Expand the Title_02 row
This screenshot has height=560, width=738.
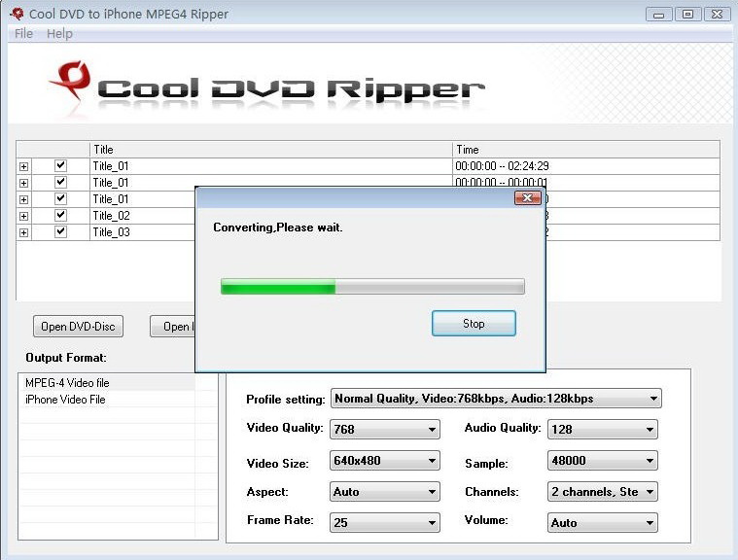(x=23, y=216)
